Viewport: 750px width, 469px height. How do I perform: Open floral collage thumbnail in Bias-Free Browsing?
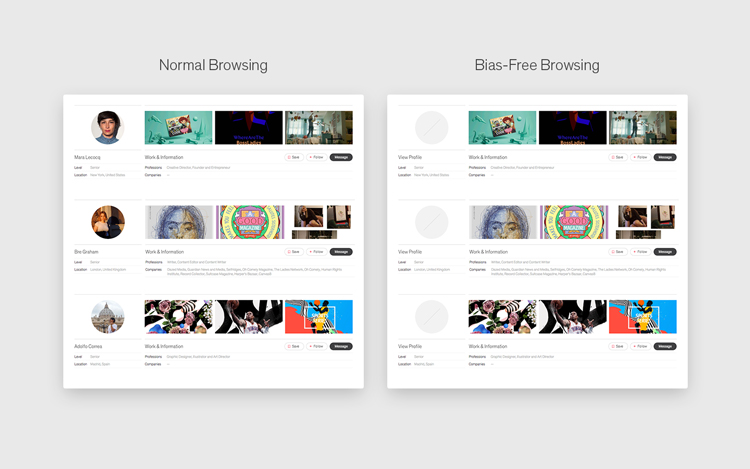tap(502, 317)
